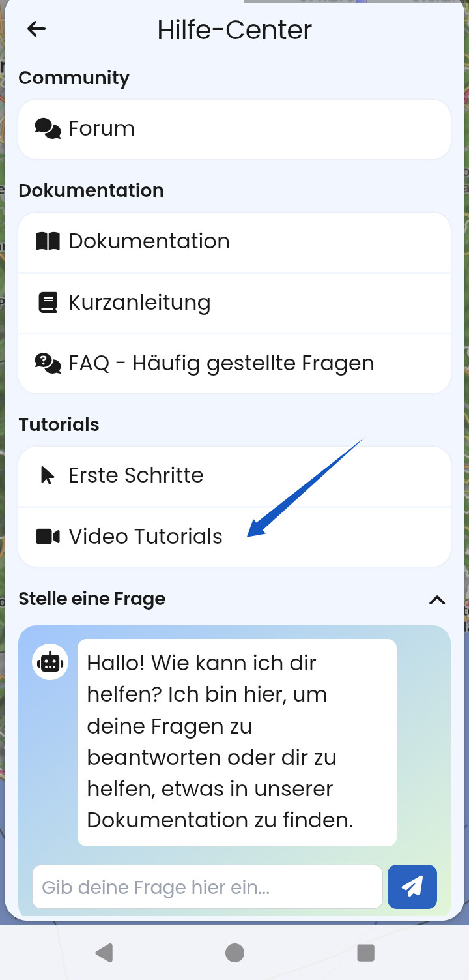Collapse the Stelle eine Frage section
The image size is (469, 980).
point(437,600)
